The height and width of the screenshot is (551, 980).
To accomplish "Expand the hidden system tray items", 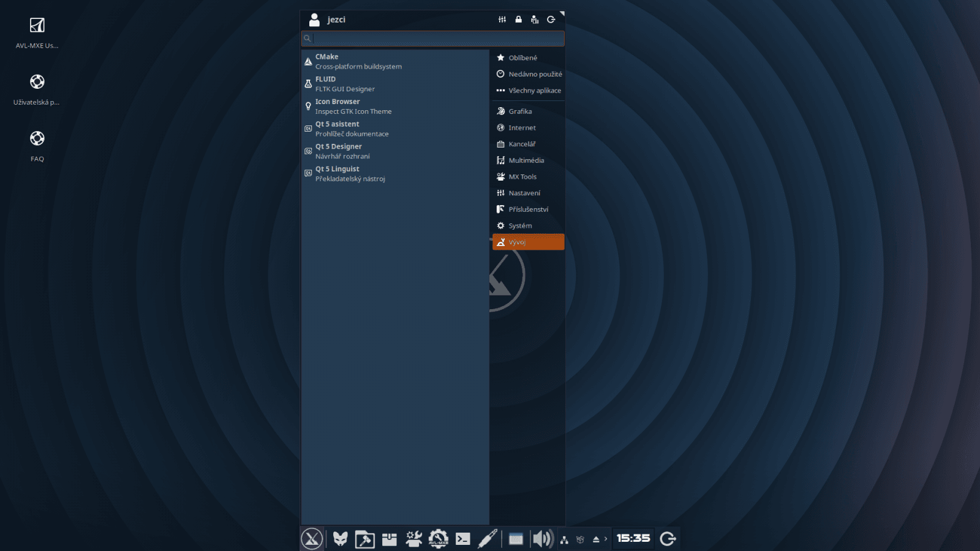I will coord(605,539).
